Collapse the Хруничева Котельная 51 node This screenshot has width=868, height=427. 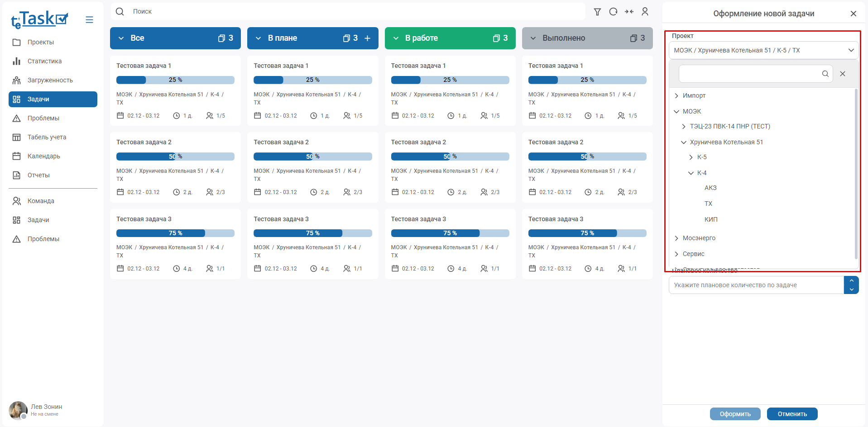684,142
